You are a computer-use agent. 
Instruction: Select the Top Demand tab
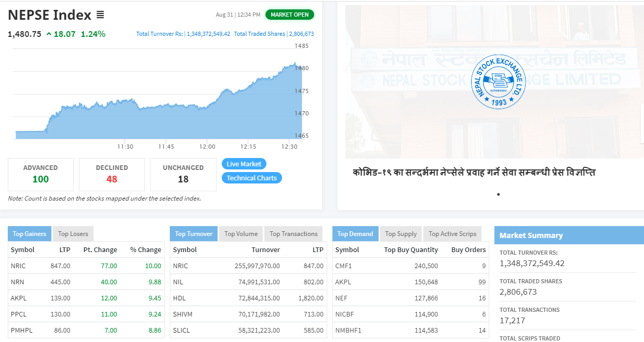(x=355, y=234)
